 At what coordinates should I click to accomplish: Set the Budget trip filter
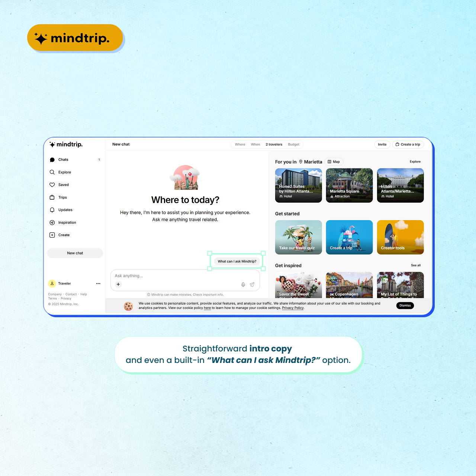click(x=294, y=145)
